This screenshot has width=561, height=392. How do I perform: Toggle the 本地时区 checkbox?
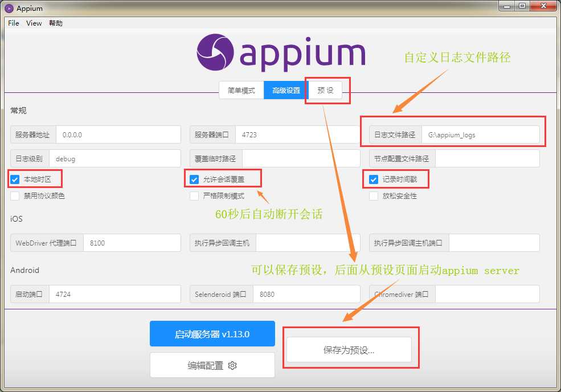(15, 179)
